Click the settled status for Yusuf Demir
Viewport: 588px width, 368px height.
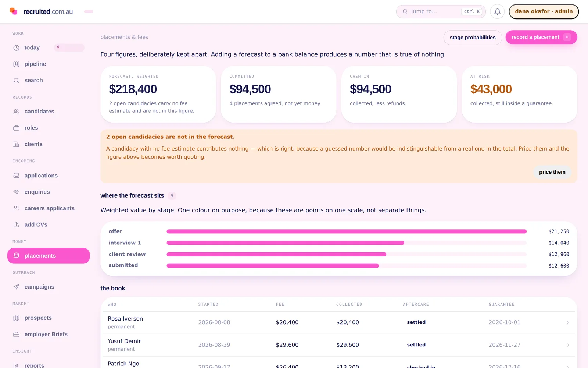(416, 345)
